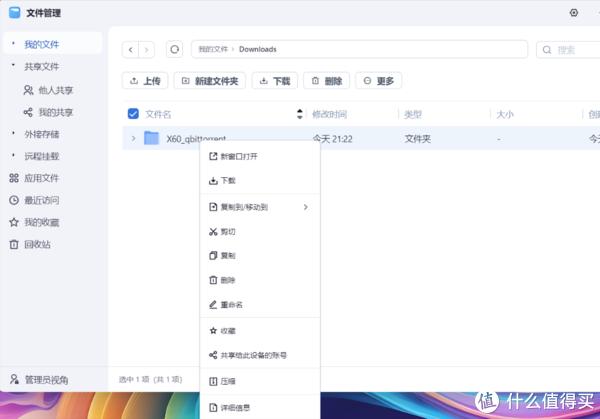Click the pencil icon beside 重命名
Screen dimensions: 600x419
coord(213,305)
